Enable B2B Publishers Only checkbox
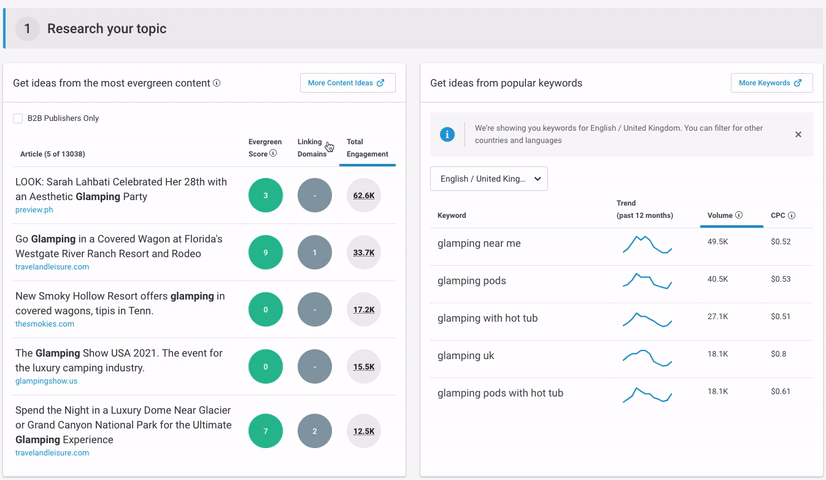The width and height of the screenshot is (826, 480). pyautogui.click(x=18, y=119)
